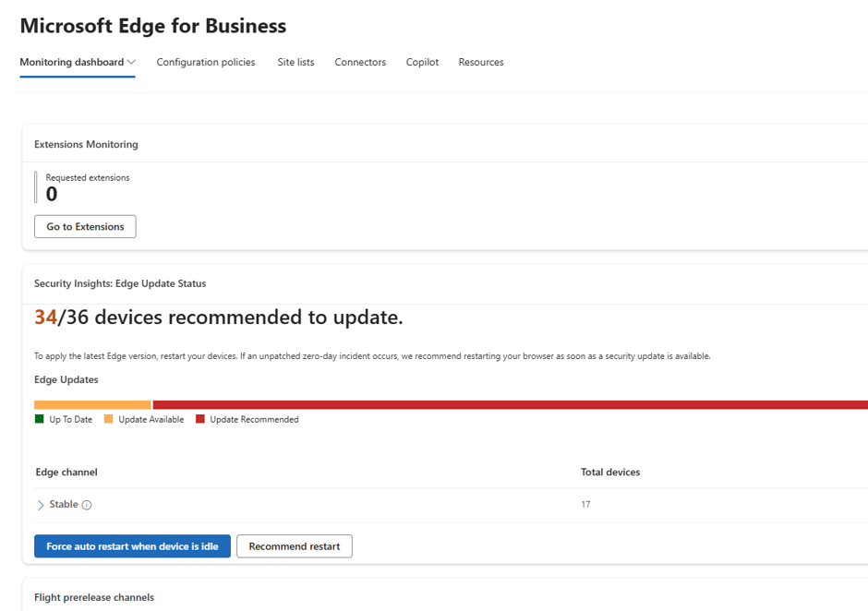Click the red Update Recommended bar segment
868x611 pixels.
pyautogui.click(x=511, y=404)
